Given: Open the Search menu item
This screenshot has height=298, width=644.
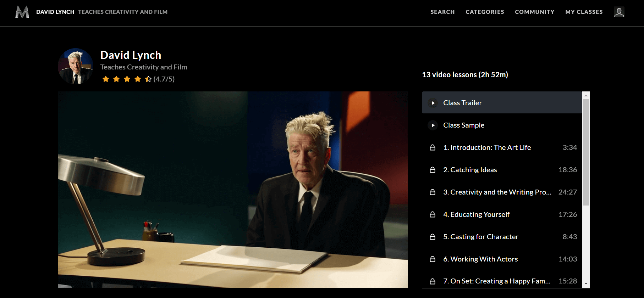Looking at the screenshot, I should tap(442, 12).
